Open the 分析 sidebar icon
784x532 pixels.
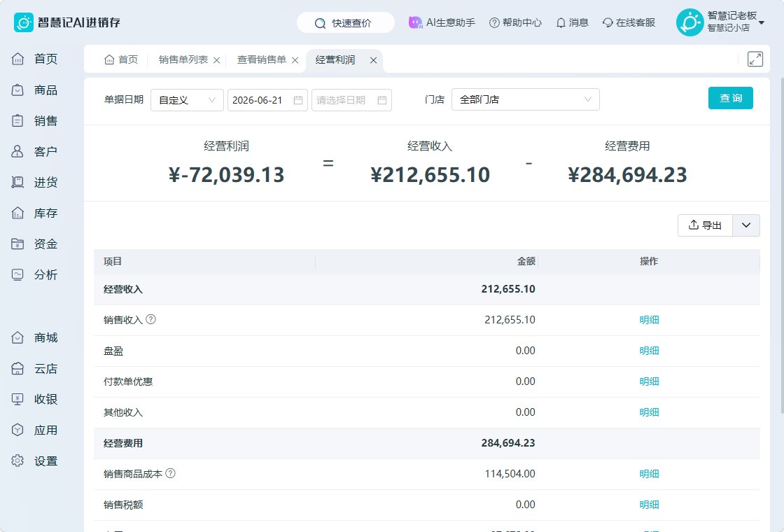tap(17, 274)
